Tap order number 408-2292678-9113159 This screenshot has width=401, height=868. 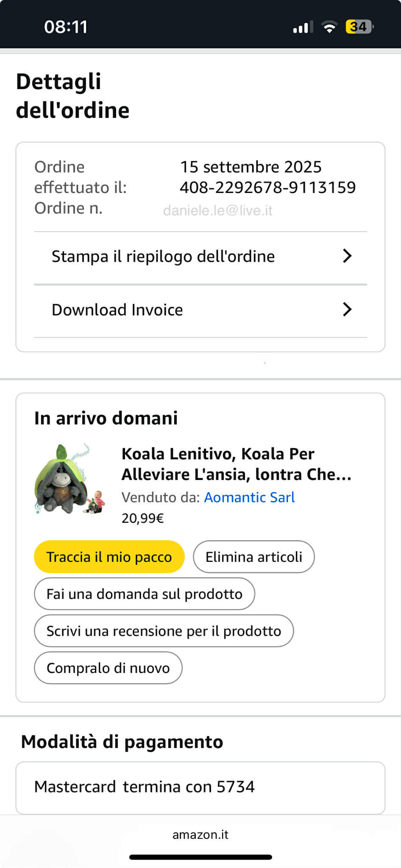268,187
